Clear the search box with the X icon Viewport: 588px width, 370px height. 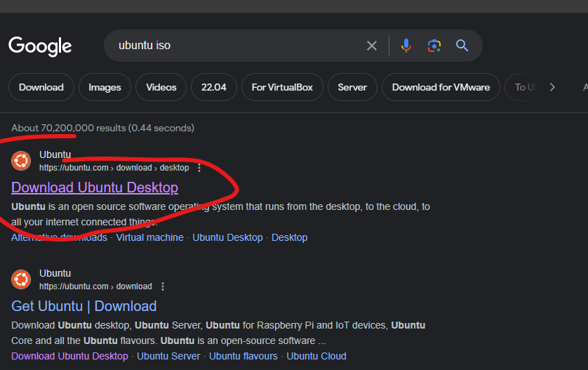372,46
